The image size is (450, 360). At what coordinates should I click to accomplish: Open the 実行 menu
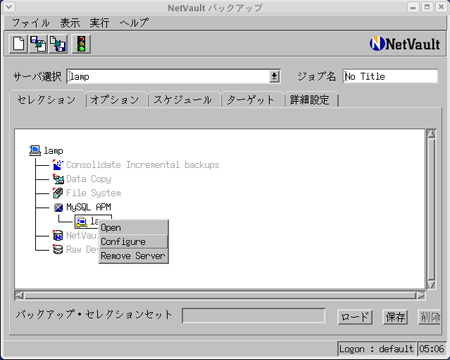[99, 23]
